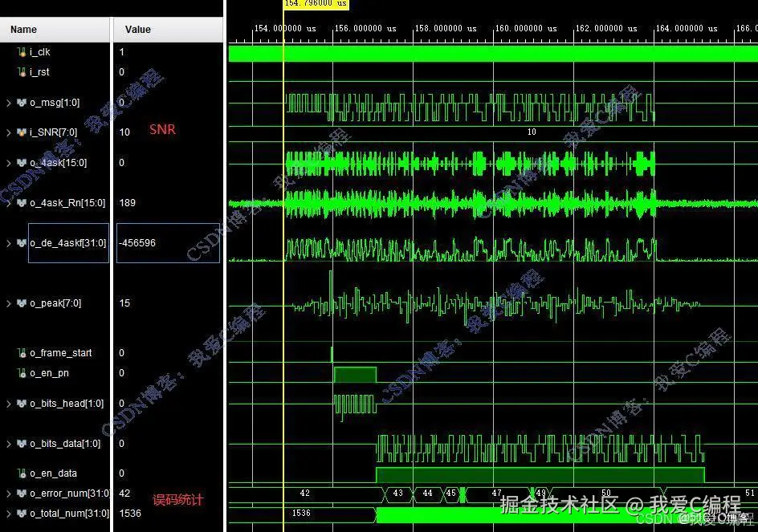Image resolution: width=758 pixels, height=532 pixels.
Task: Click the o_en_pn signal icon
Action: 21,373
